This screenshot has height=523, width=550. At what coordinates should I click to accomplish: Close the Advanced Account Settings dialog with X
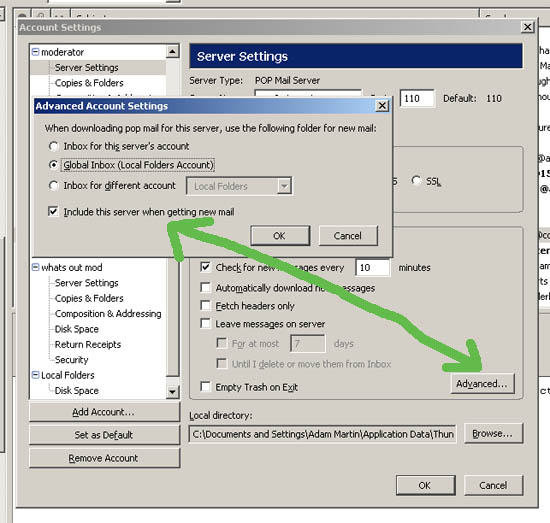click(x=382, y=106)
